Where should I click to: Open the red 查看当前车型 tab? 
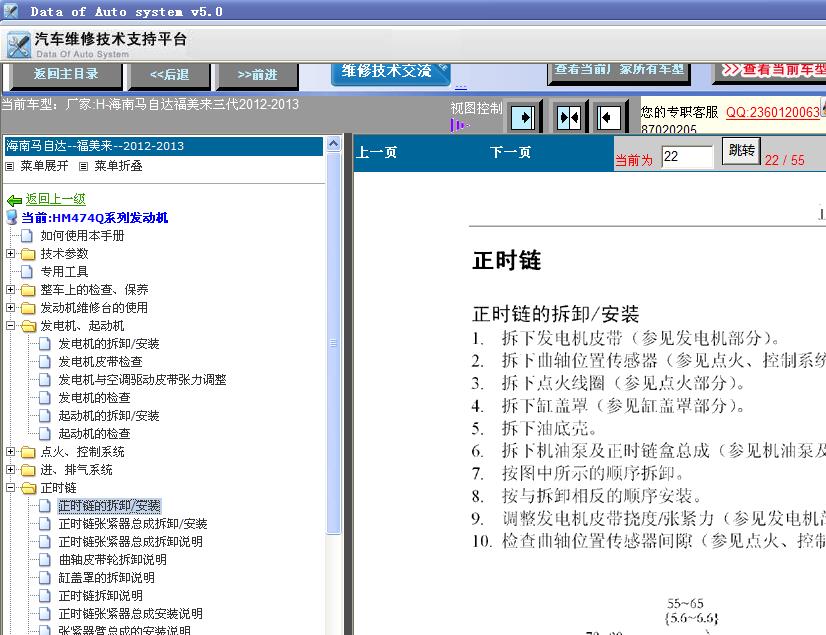coord(771,72)
